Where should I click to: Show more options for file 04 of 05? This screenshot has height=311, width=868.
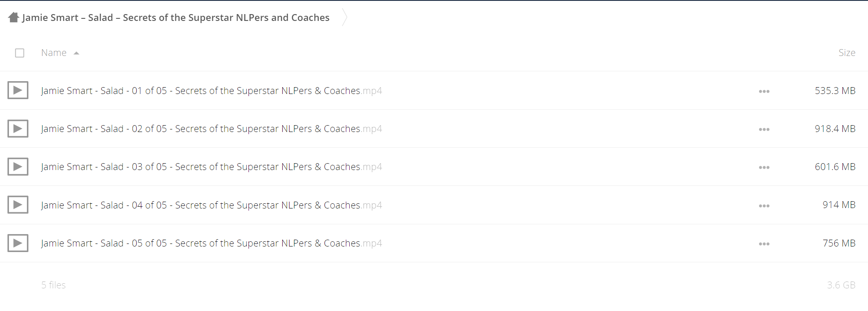[x=764, y=206]
